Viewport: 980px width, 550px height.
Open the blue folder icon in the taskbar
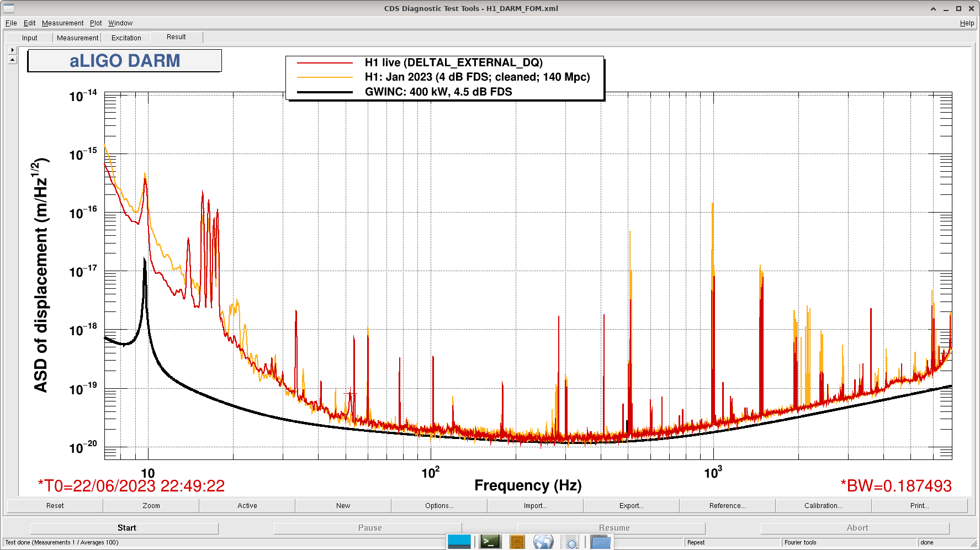[600, 542]
